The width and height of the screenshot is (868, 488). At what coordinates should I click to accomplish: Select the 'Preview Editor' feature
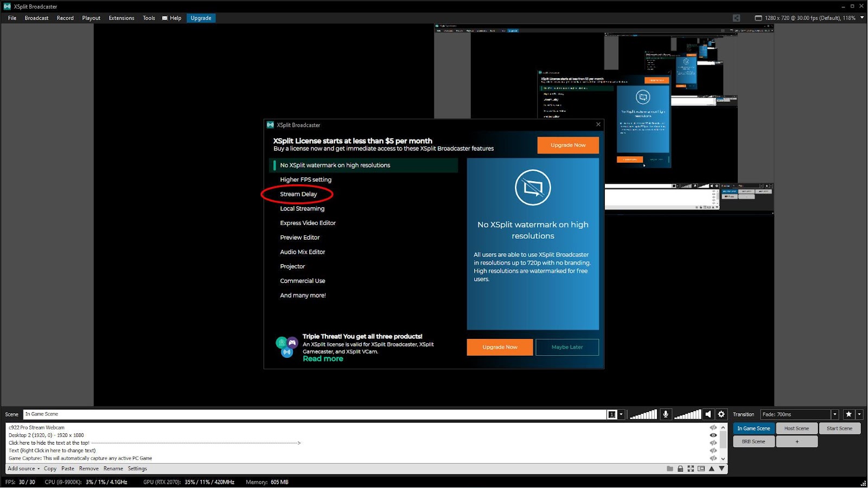coord(299,237)
